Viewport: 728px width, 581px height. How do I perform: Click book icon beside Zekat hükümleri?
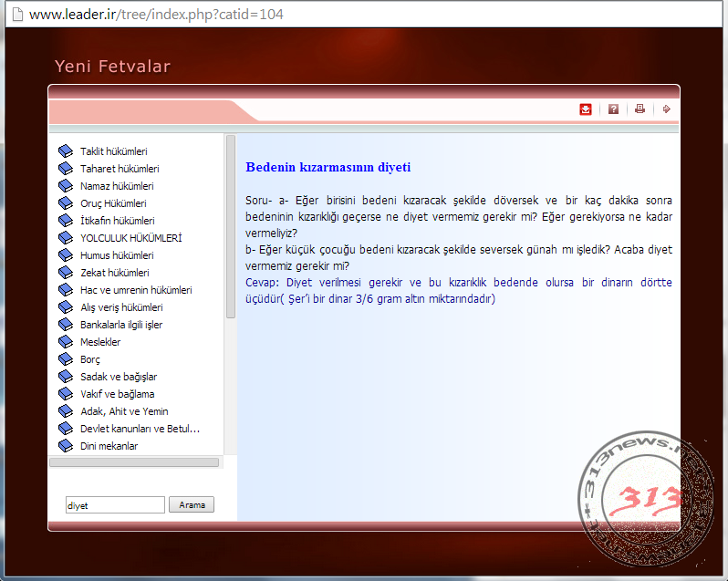pos(66,272)
